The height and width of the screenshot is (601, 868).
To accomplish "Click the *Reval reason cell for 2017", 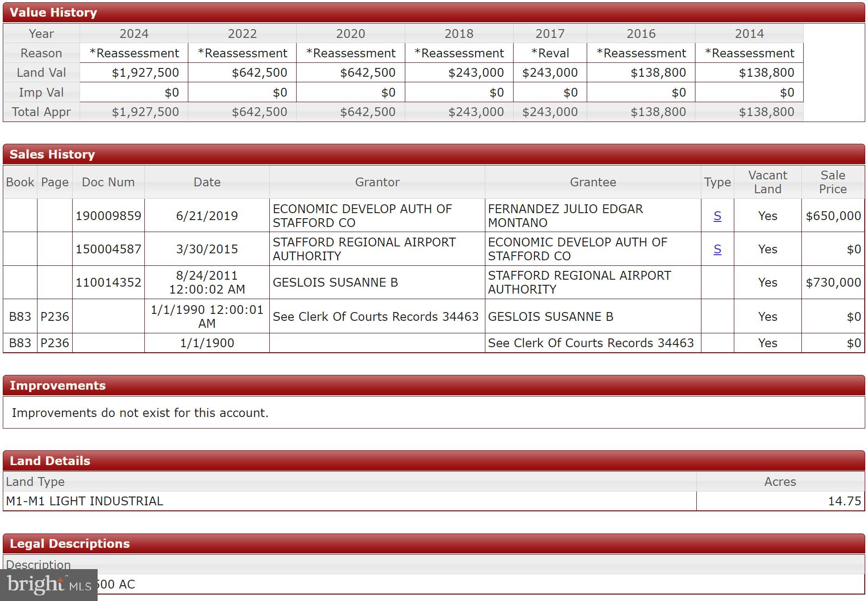I will point(550,53).
